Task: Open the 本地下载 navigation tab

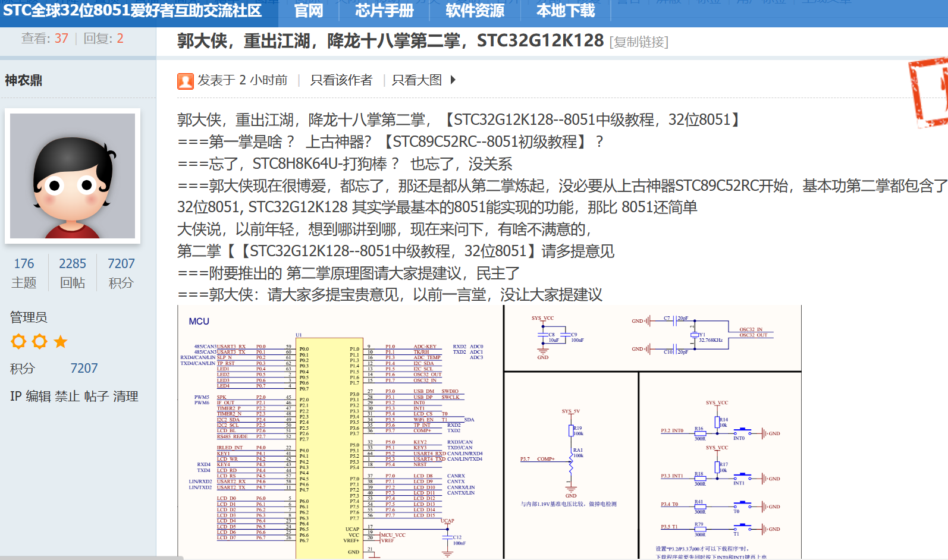Action: [565, 11]
